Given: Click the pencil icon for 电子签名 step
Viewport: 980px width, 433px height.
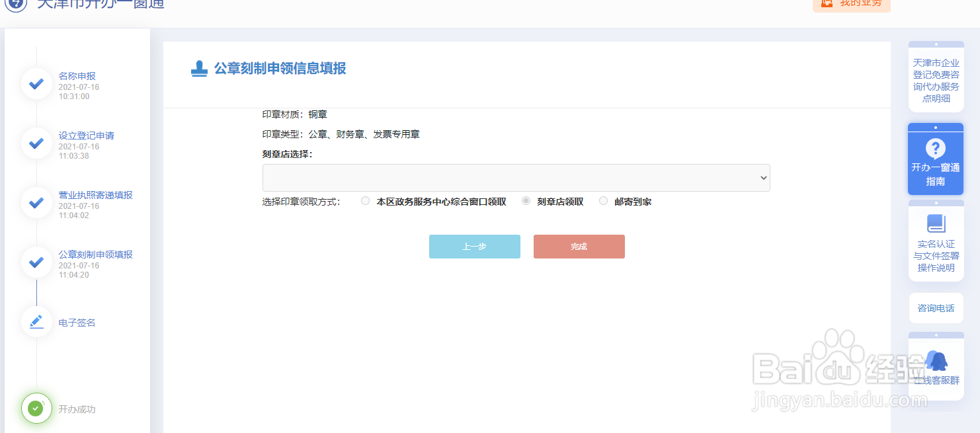Looking at the screenshot, I should [36, 322].
